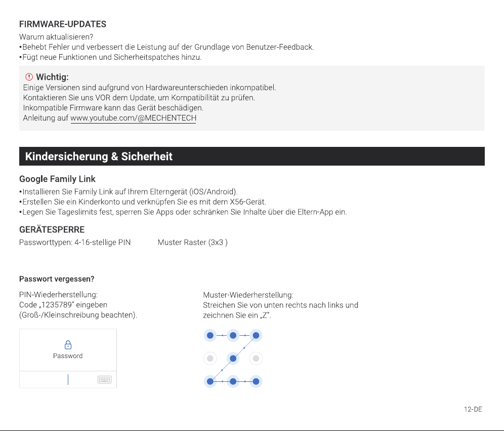Viewport: 504px width, 431px height.
Task: Click the gray middle-right pattern dot
Action: [x=256, y=358]
